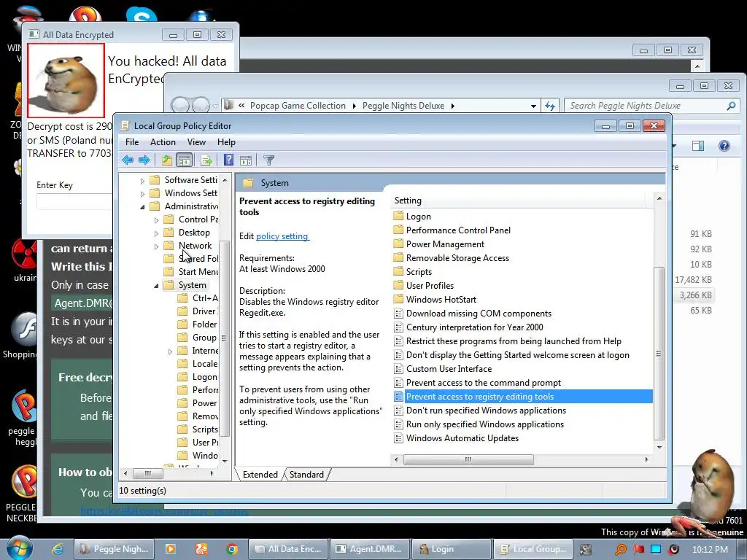Select Century interpretation for Year 2000

[x=469, y=327]
